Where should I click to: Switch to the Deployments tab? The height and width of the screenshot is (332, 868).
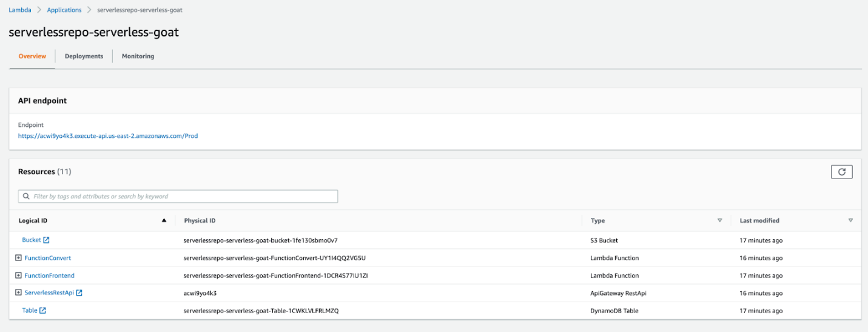tap(84, 56)
